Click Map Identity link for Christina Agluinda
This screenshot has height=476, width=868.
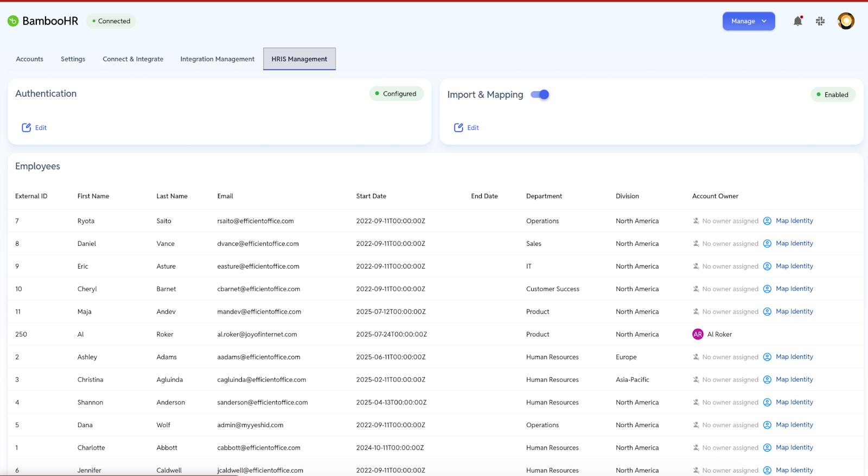(x=794, y=379)
